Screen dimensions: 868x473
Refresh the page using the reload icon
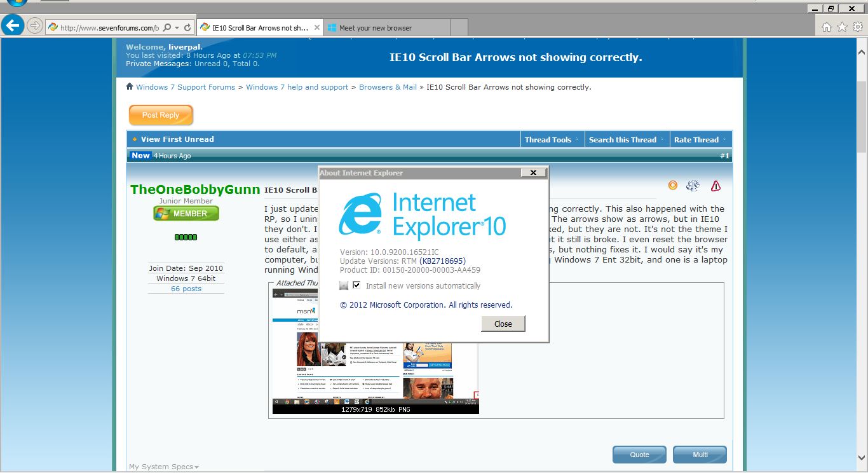pyautogui.click(x=187, y=27)
